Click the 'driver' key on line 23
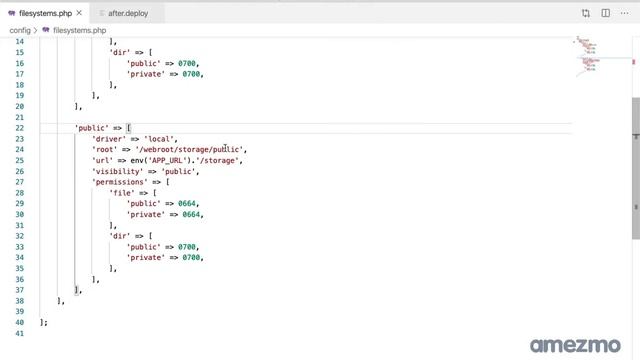640x360 pixels. [x=109, y=139]
